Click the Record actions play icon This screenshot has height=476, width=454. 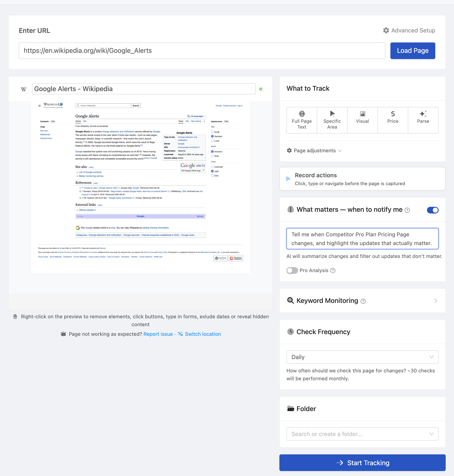coord(288,179)
